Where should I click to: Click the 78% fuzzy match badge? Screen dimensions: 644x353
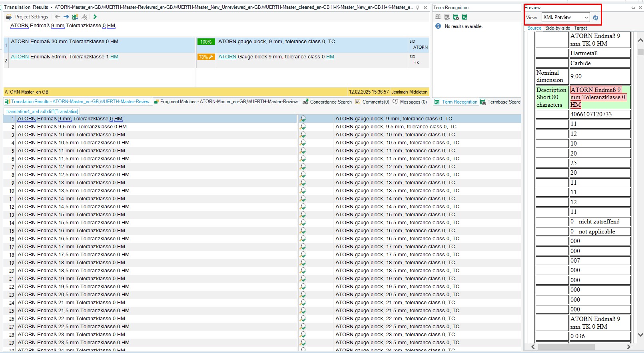(x=206, y=57)
